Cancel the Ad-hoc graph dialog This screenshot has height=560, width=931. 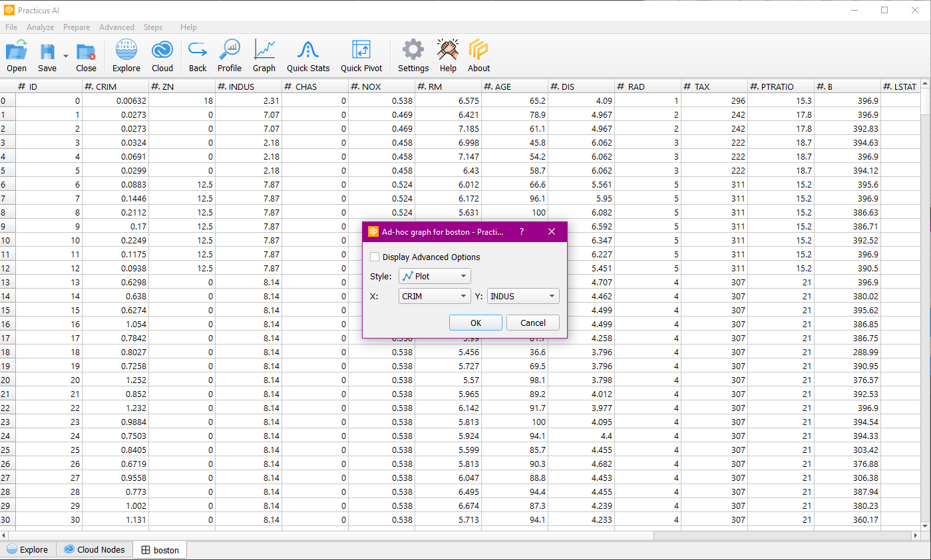pos(532,323)
